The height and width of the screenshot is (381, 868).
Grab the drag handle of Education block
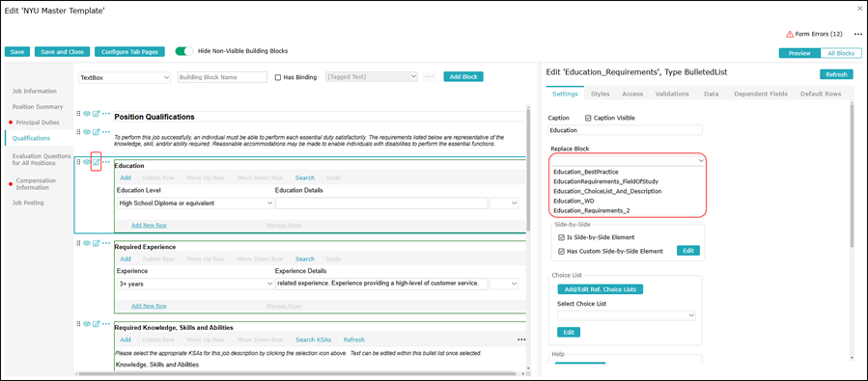pyautogui.click(x=78, y=161)
